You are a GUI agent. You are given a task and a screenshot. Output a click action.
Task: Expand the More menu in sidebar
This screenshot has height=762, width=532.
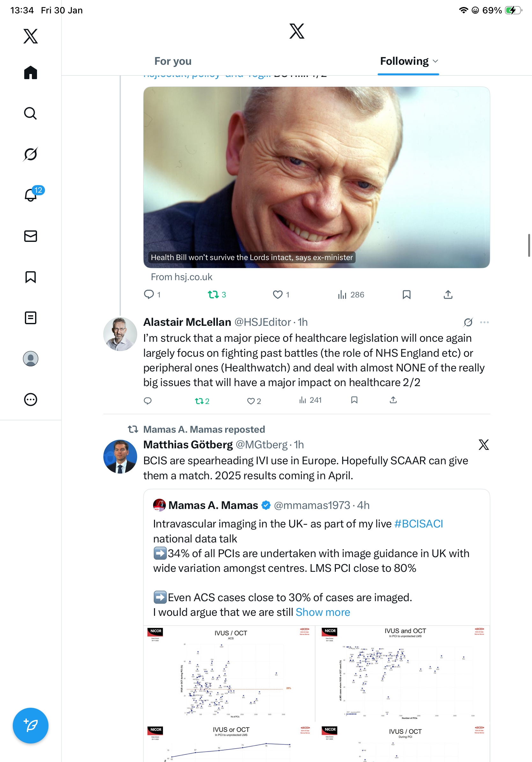coord(31,399)
